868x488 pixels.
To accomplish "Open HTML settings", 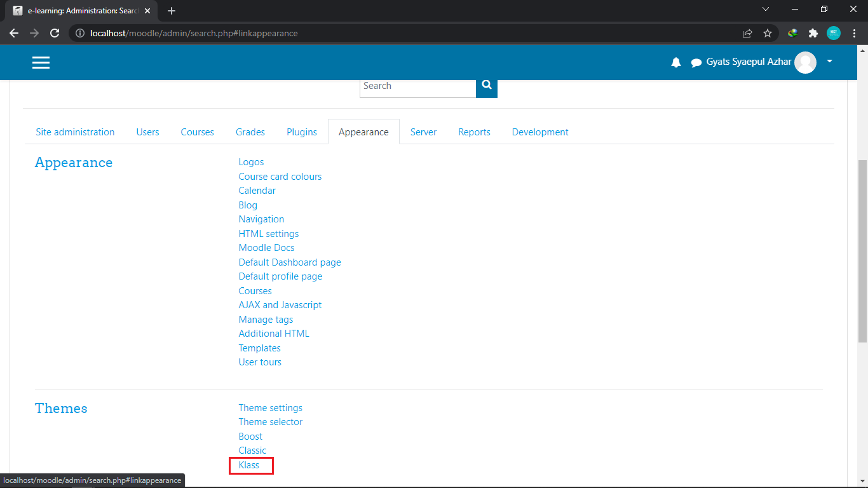I will pyautogui.click(x=269, y=234).
